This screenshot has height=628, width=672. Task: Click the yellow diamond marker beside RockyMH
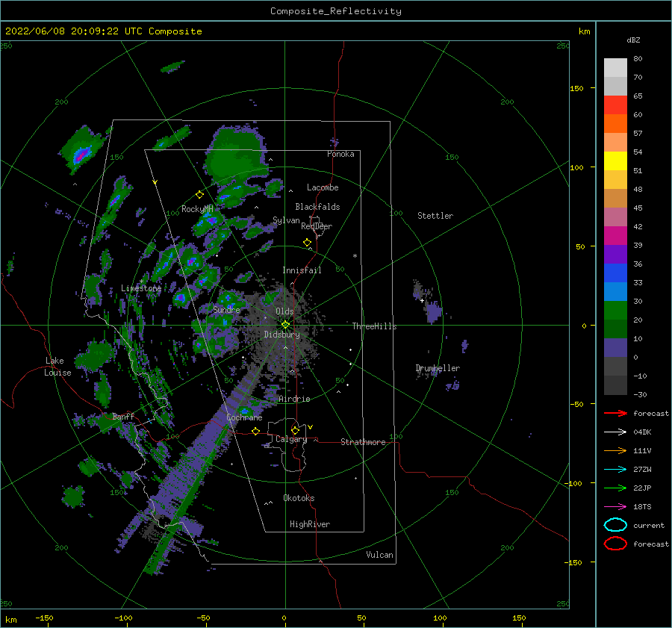[x=199, y=195]
